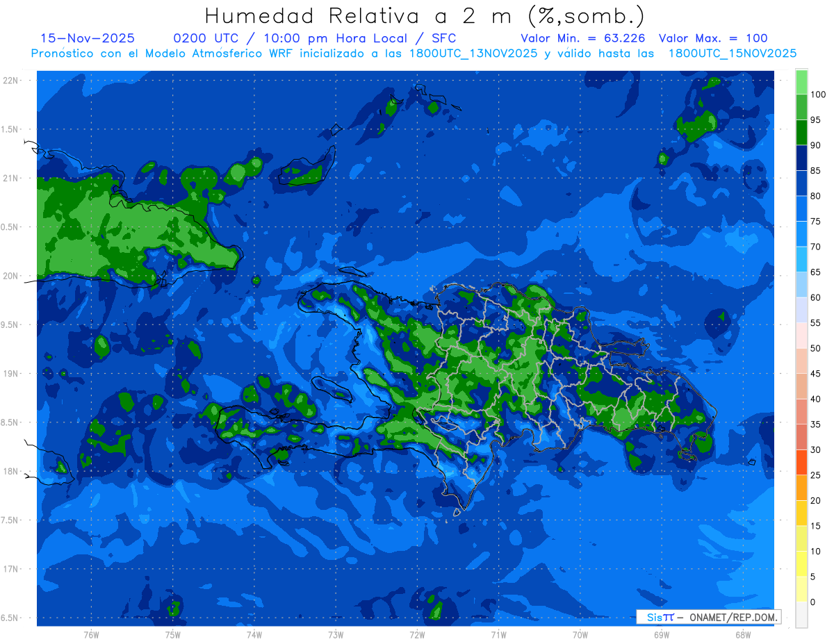Click the legend value "25"
The image size is (834, 644).
point(816,475)
